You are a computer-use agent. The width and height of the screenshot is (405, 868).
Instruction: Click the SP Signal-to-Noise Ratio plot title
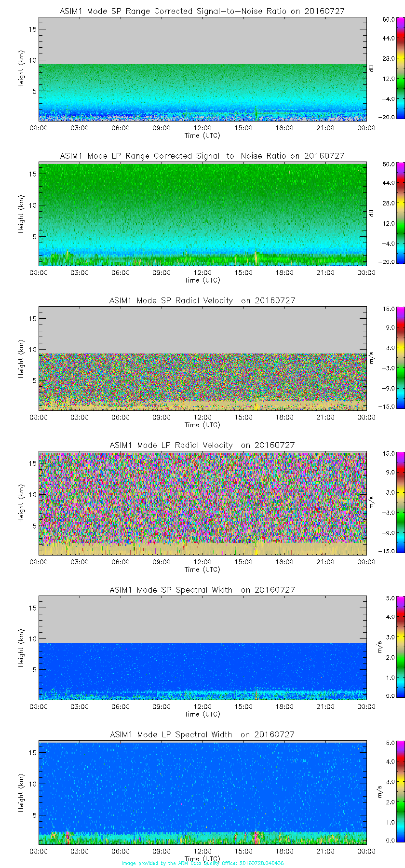[x=202, y=11]
